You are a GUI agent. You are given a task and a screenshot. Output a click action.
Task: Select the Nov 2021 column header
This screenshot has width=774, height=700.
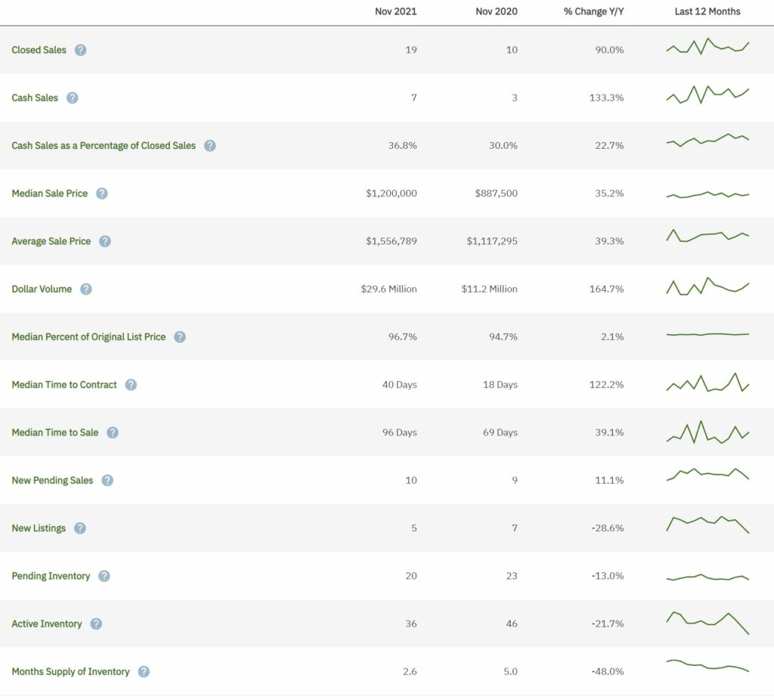click(396, 11)
